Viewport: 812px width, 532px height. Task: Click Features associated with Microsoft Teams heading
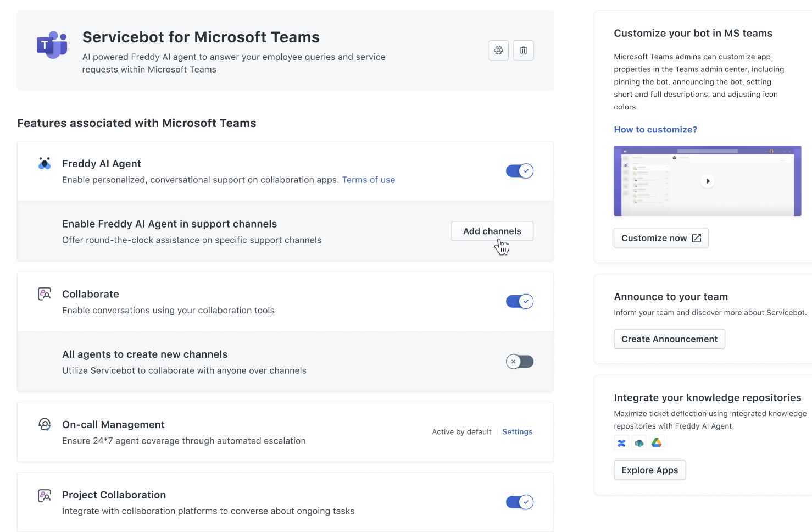coord(137,123)
